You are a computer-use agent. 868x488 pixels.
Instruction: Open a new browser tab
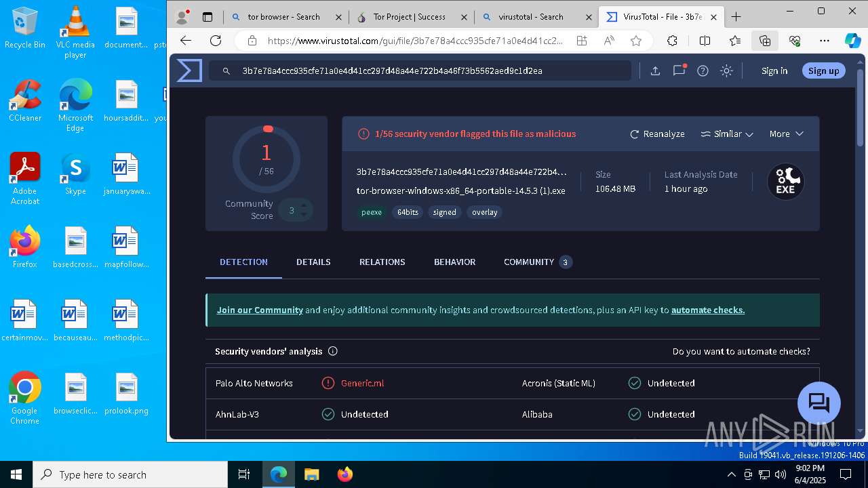click(736, 17)
